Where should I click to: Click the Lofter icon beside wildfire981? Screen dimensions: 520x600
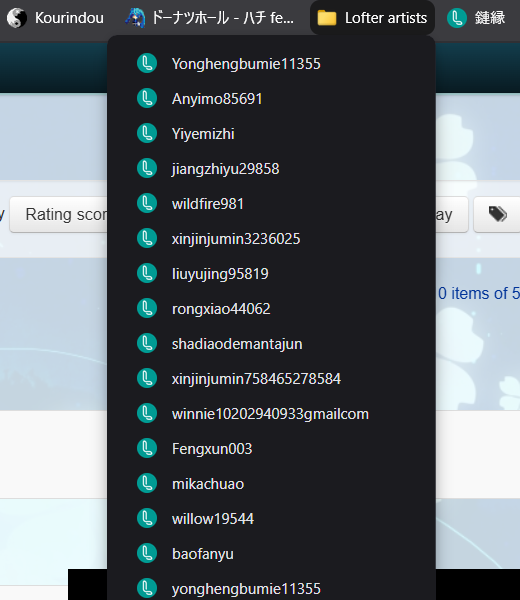147,204
